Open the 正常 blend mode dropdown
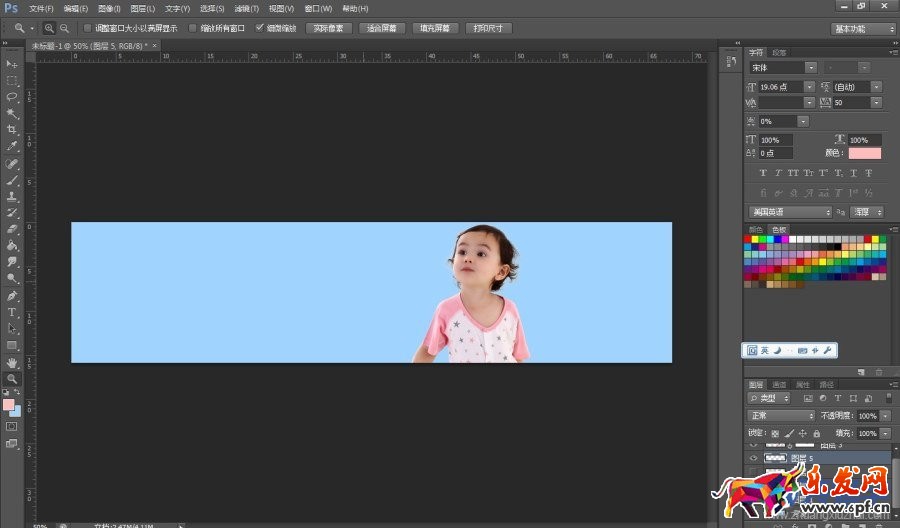900x528 pixels. pyautogui.click(x=782, y=415)
